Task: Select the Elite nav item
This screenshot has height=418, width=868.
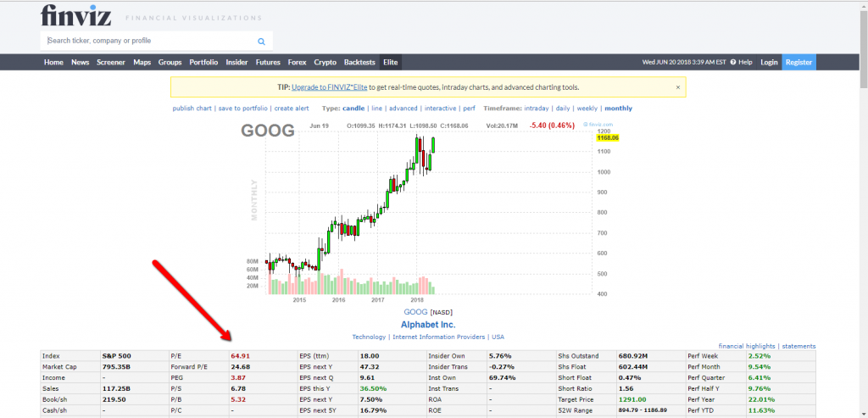Action: [390, 63]
